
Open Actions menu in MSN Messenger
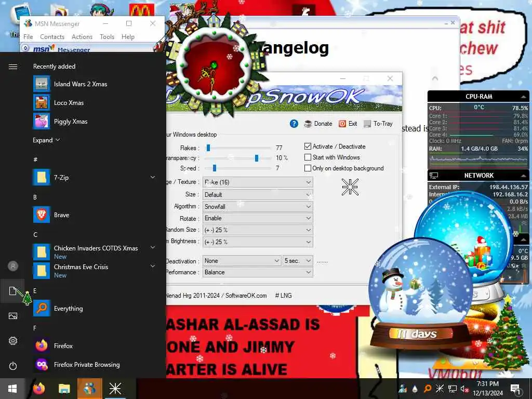82,37
